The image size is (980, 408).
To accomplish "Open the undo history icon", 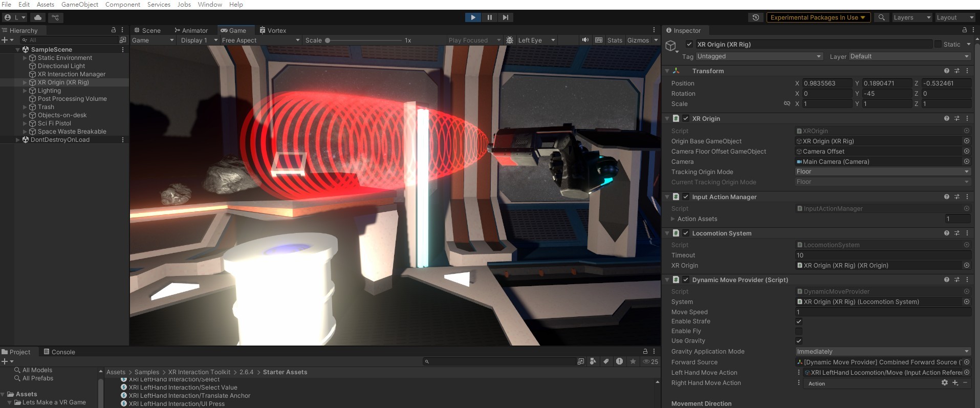I will 755,17.
